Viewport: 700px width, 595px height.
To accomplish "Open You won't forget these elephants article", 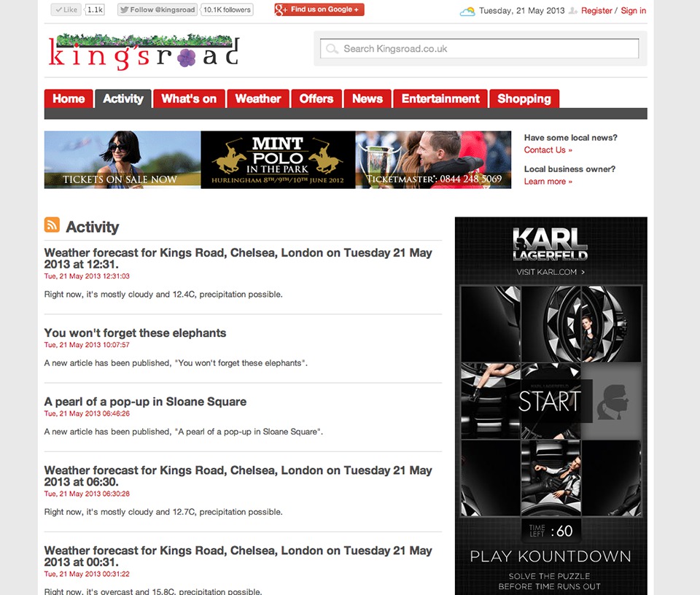I will pyautogui.click(x=135, y=333).
